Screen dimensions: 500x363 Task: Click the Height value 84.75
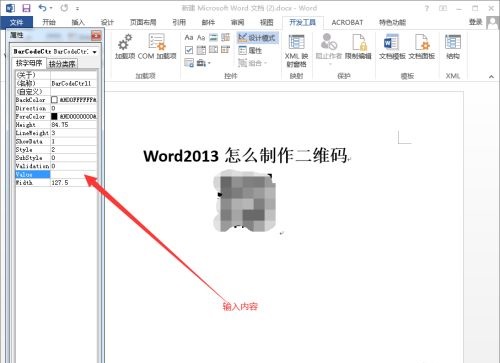tap(73, 125)
